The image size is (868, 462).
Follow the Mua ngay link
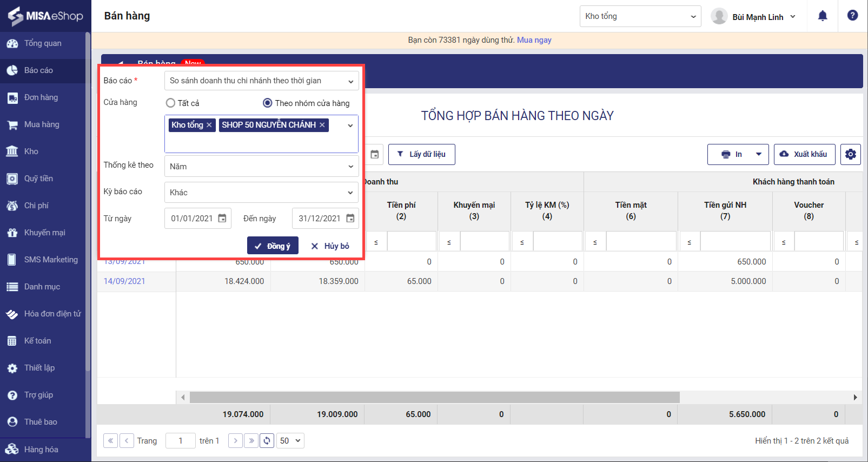click(x=534, y=40)
